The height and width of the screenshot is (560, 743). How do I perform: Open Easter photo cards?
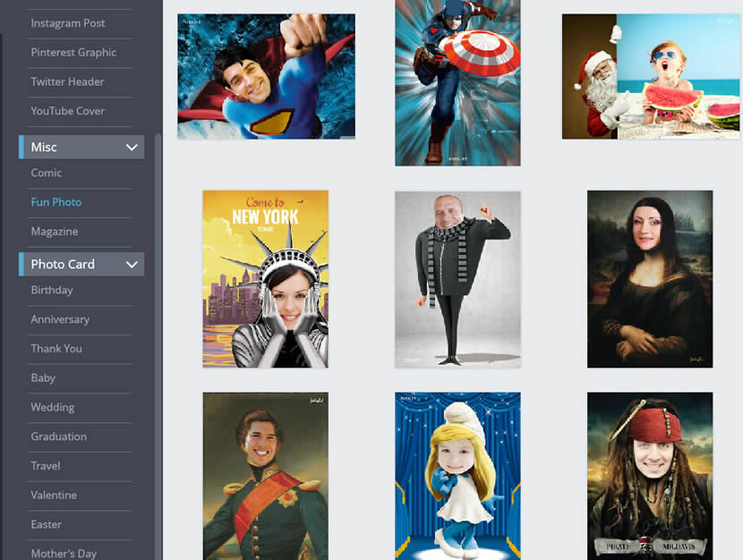point(46,524)
